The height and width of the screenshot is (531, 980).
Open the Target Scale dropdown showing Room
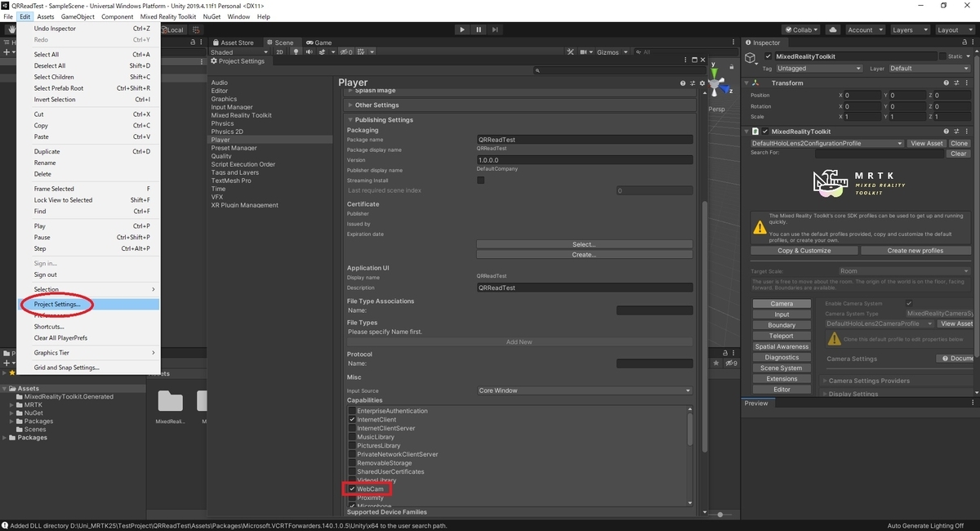click(904, 271)
